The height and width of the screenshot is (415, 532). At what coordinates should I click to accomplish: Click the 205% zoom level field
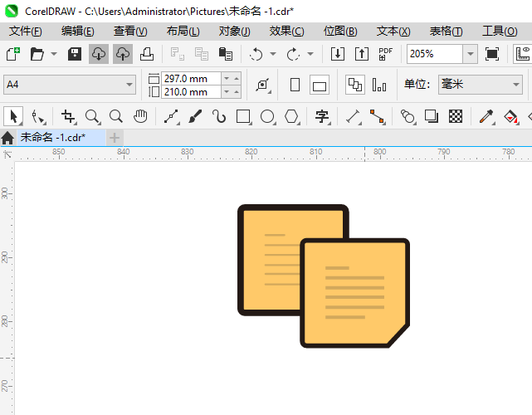(x=435, y=54)
